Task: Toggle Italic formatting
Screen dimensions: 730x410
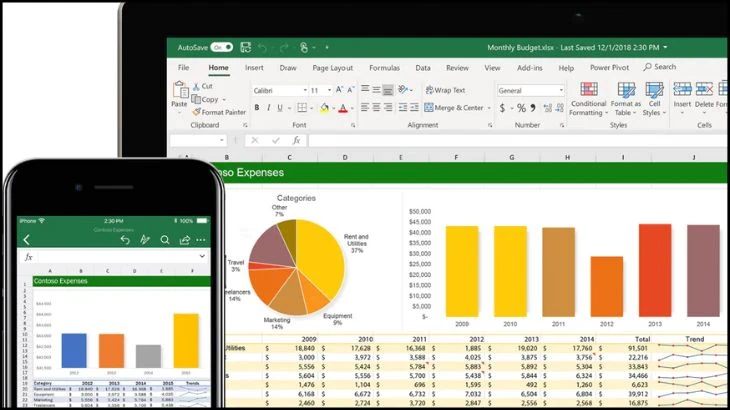Action: click(x=269, y=108)
